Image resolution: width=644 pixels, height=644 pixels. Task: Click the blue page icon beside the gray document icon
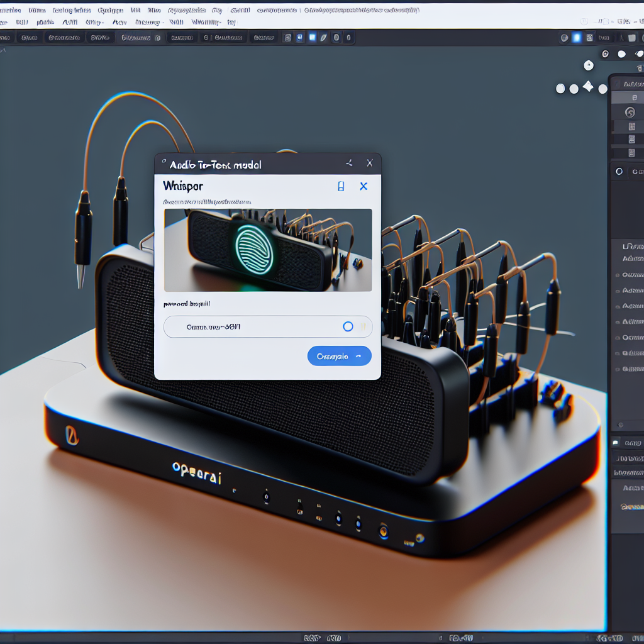[x=300, y=38]
